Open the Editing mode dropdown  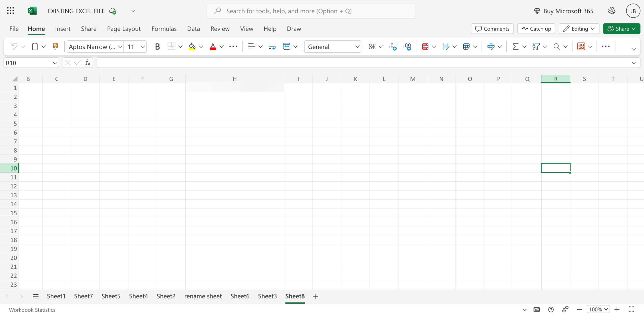click(x=579, y=29)
